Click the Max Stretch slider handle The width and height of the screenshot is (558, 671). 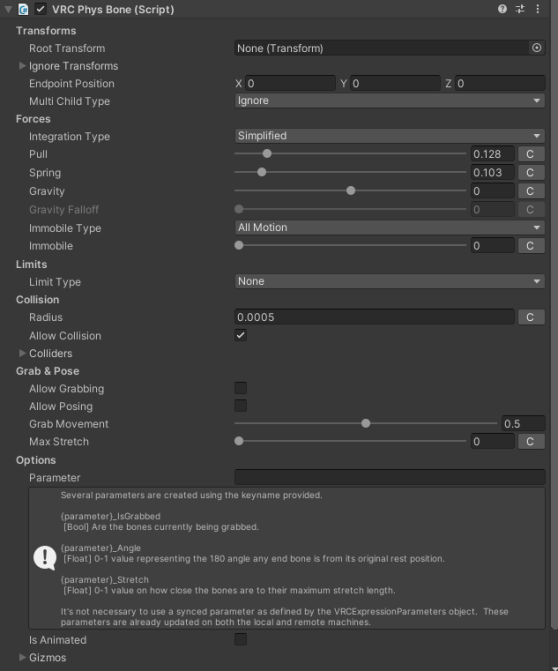coord(239,441)
